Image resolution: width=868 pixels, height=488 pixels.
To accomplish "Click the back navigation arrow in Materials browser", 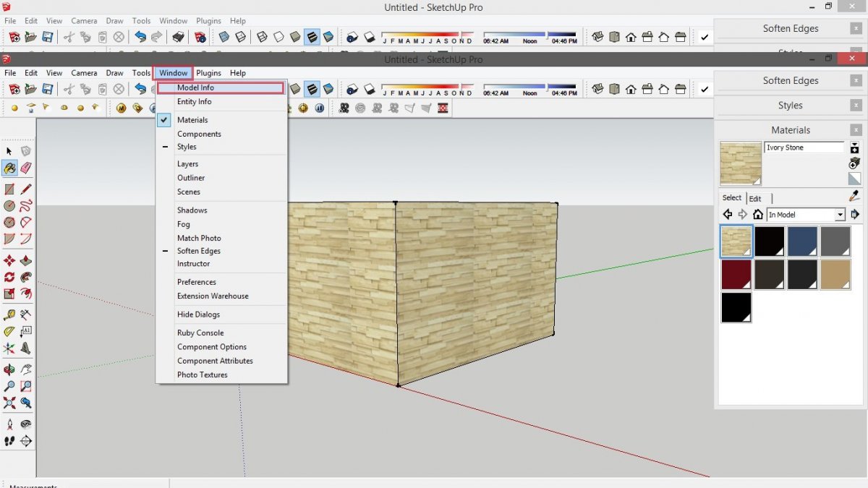I will coord(728,214).
